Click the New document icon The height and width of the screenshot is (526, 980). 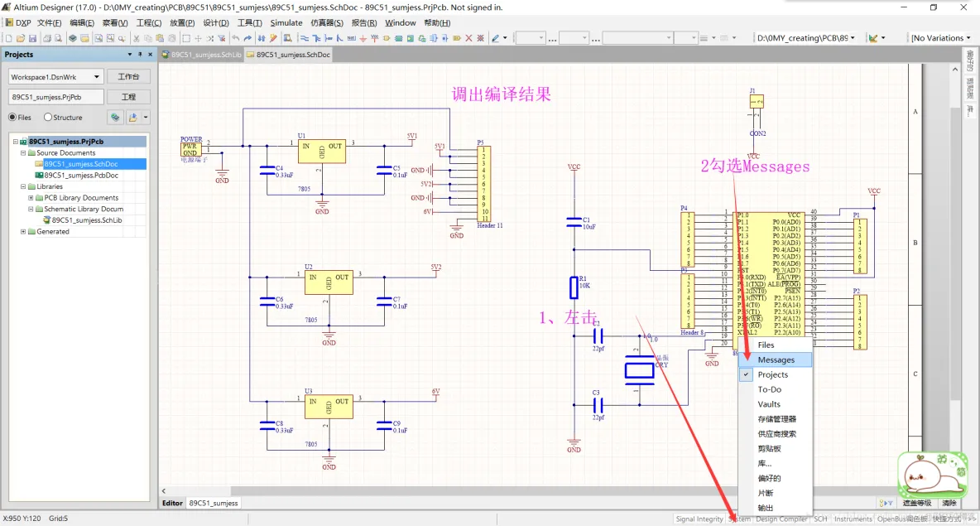tap(9, 38)
